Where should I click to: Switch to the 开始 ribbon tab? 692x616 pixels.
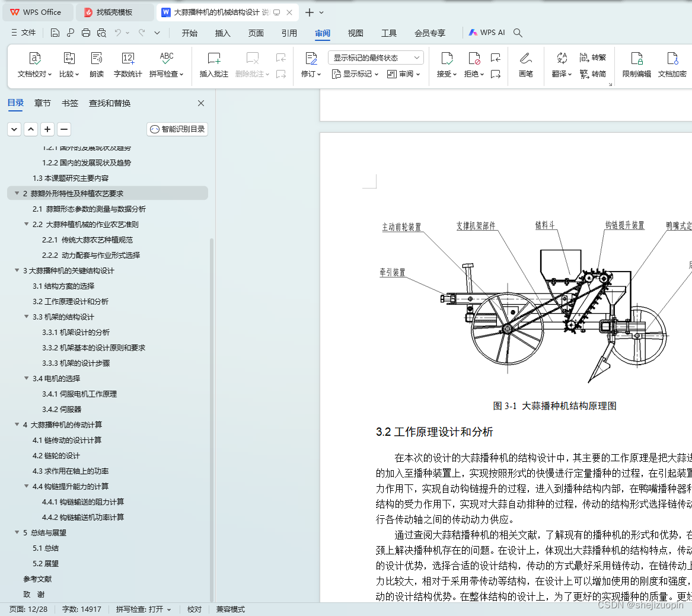coord(190,33)
